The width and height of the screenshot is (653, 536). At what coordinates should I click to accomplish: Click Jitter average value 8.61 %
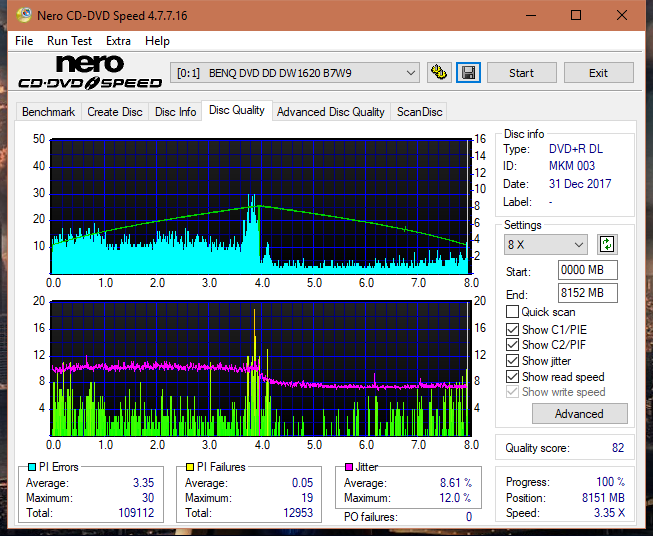click(x=456, y=483)
